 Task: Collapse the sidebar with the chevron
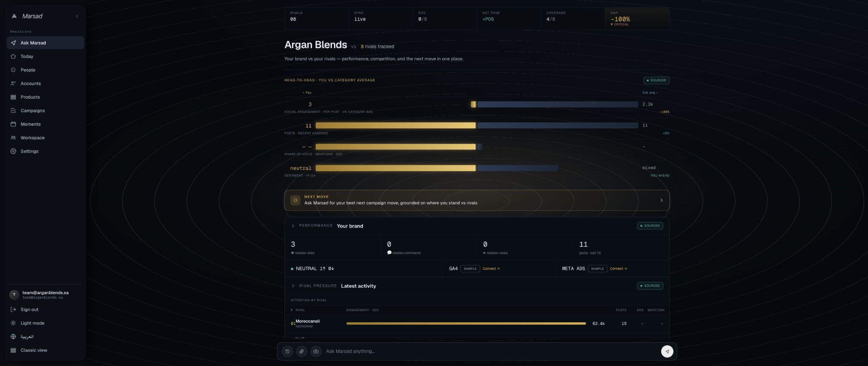77,16
